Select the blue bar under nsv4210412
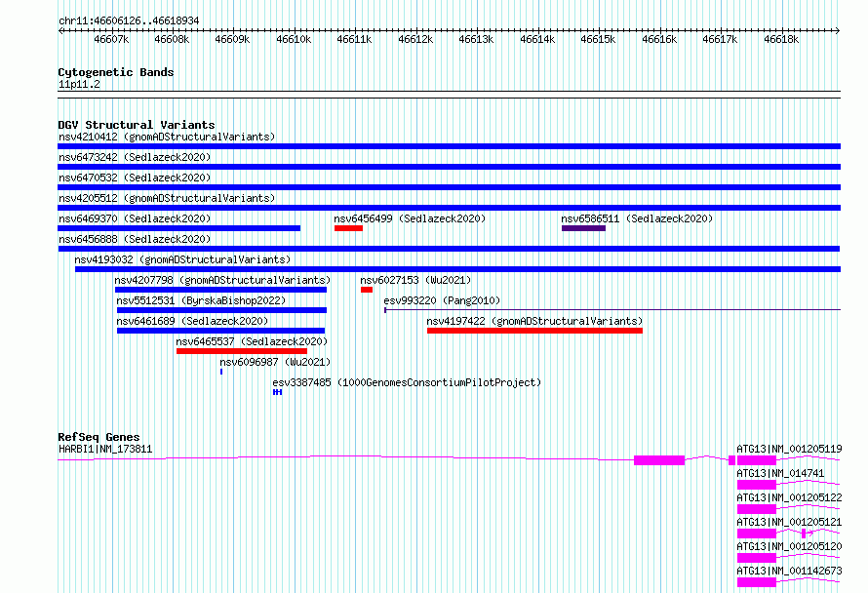This screenshot has height=593, width=868. (449, 146)
